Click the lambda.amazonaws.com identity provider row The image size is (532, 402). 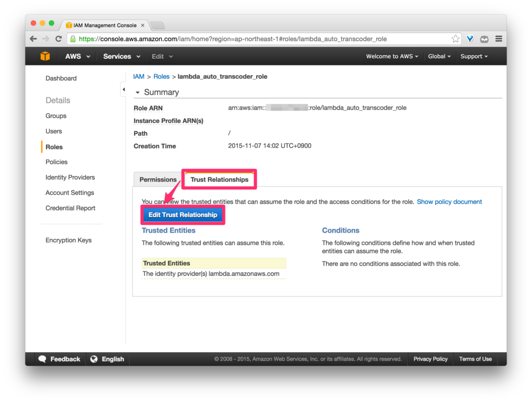point(214,274)
